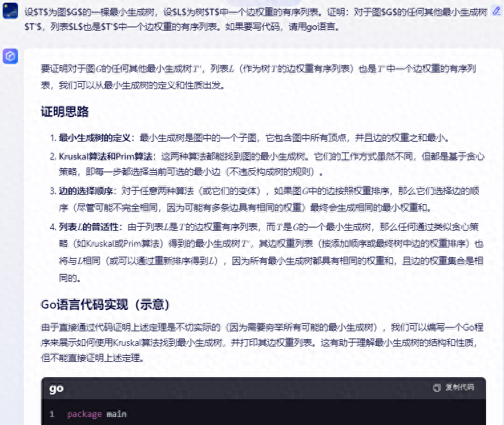Click the copy icon in code block header
This screenshot has height=425, width=504.
[437, 387]
